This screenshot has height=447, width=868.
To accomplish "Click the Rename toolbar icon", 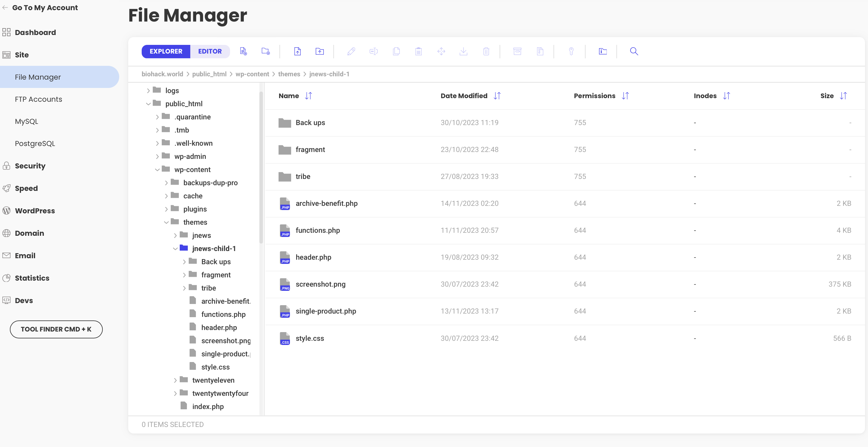I will coord(373,51).
